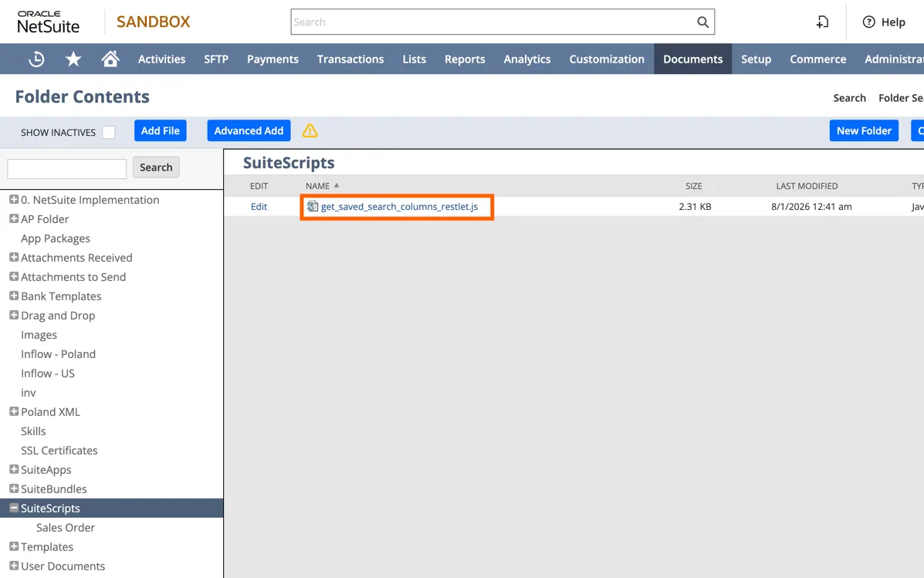Click the search magnifier icon
The image size is (924, 578).
(702, 22)
